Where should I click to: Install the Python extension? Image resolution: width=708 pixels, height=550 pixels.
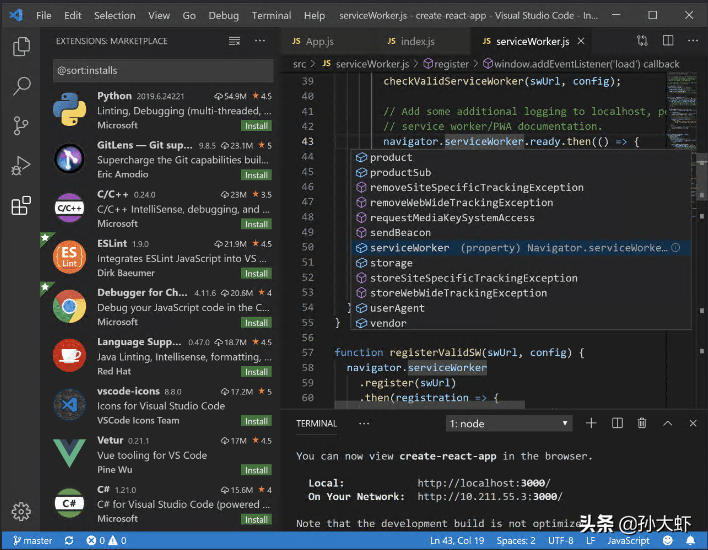tap(256, 126)
